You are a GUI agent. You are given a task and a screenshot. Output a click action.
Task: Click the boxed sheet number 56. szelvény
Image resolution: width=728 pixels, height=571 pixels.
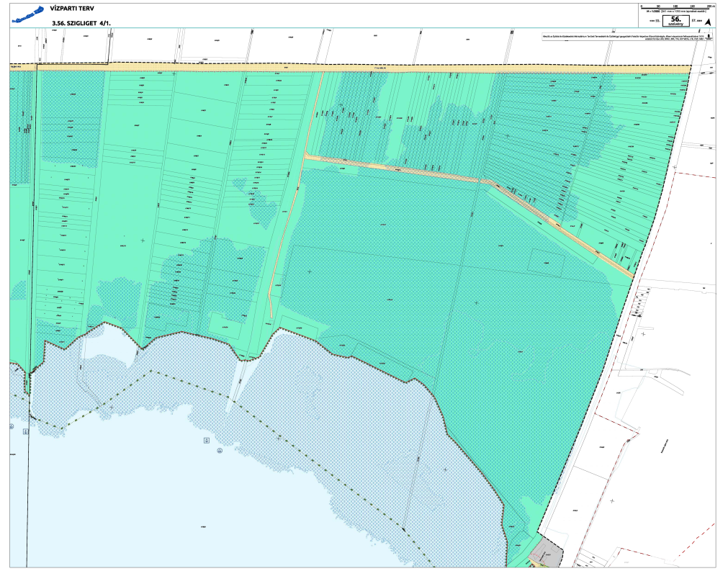pos(675,21)
